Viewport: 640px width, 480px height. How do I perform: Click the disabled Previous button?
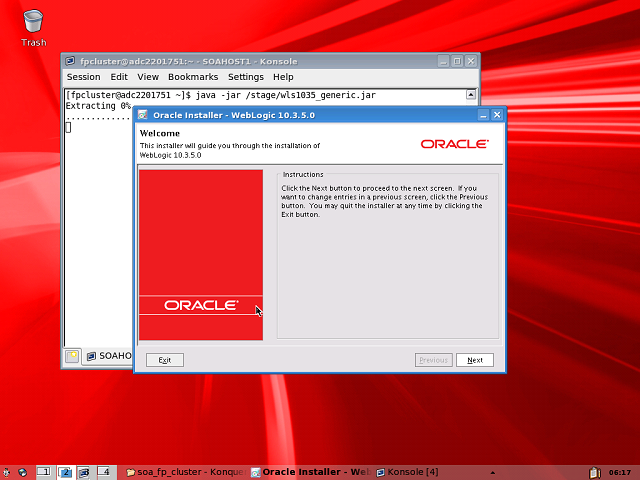point(433,360)
